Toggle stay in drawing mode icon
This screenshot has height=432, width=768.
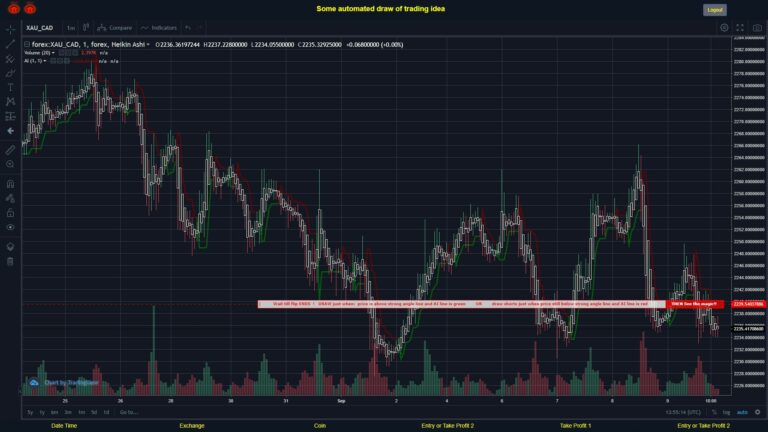pyautogui.click(x=10, y=198)
